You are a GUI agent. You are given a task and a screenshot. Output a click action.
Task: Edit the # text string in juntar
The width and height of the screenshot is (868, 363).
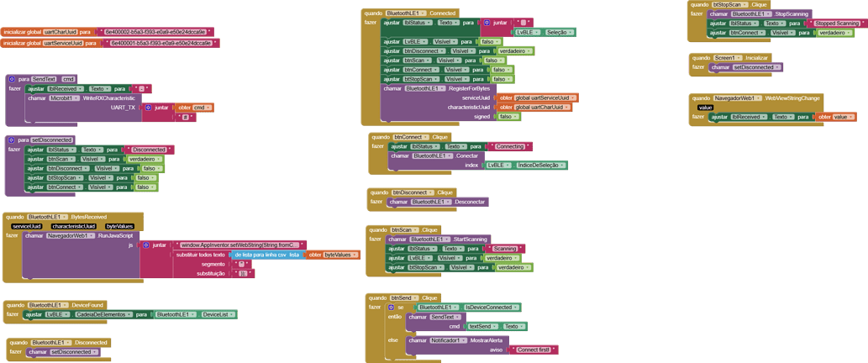[x=184, y=118]
